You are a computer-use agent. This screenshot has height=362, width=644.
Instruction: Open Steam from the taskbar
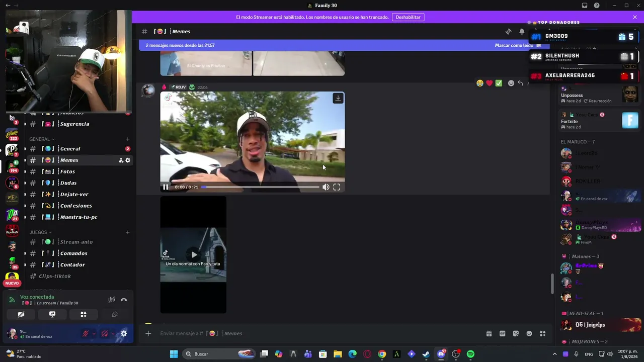pyautogui.click(x=426, y=354)
